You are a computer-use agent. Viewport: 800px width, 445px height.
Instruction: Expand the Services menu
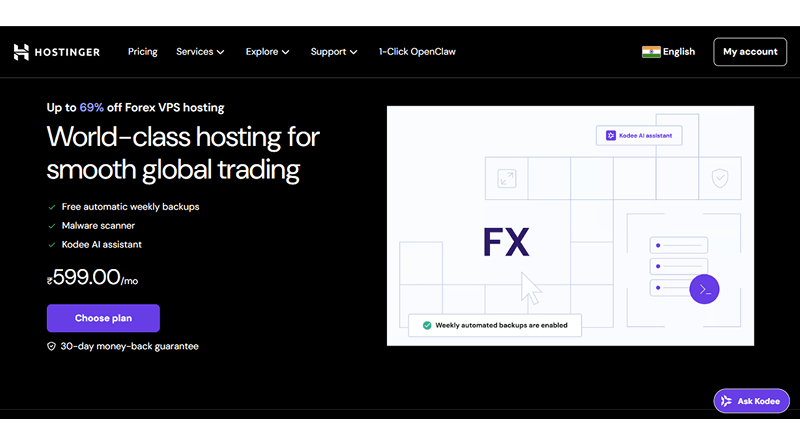coord(200,52)
